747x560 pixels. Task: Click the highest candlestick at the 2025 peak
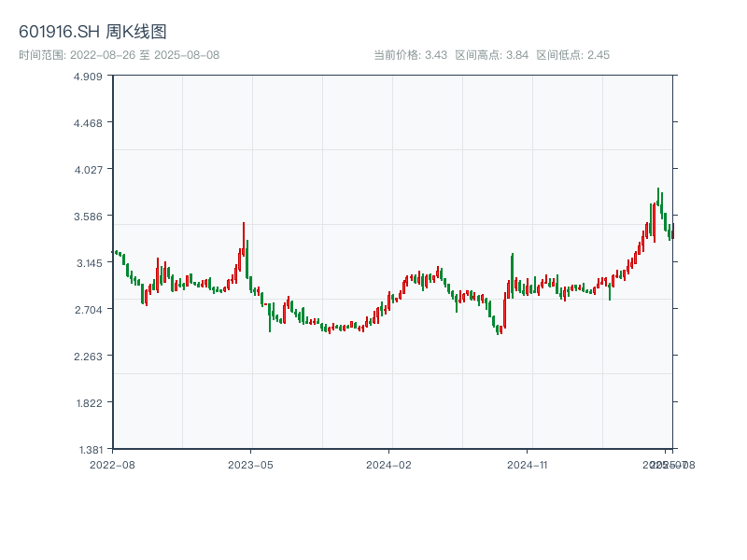click(658, 198)
